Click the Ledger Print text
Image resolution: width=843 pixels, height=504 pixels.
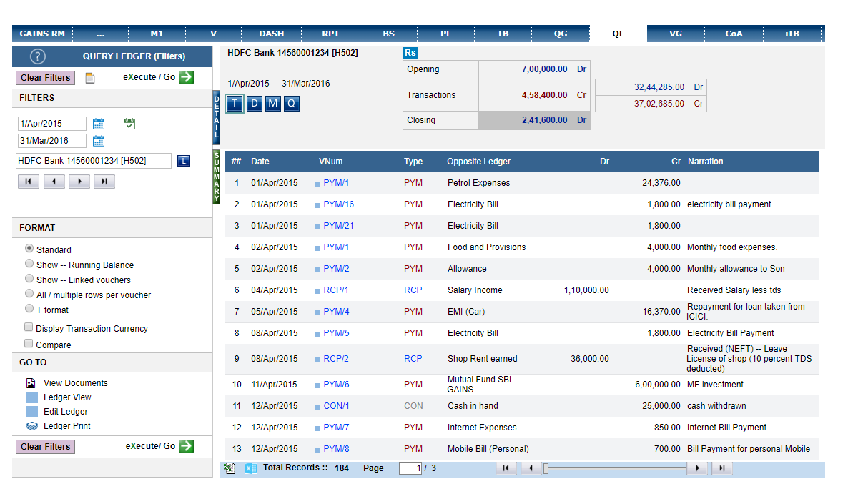tap(67, 426)
